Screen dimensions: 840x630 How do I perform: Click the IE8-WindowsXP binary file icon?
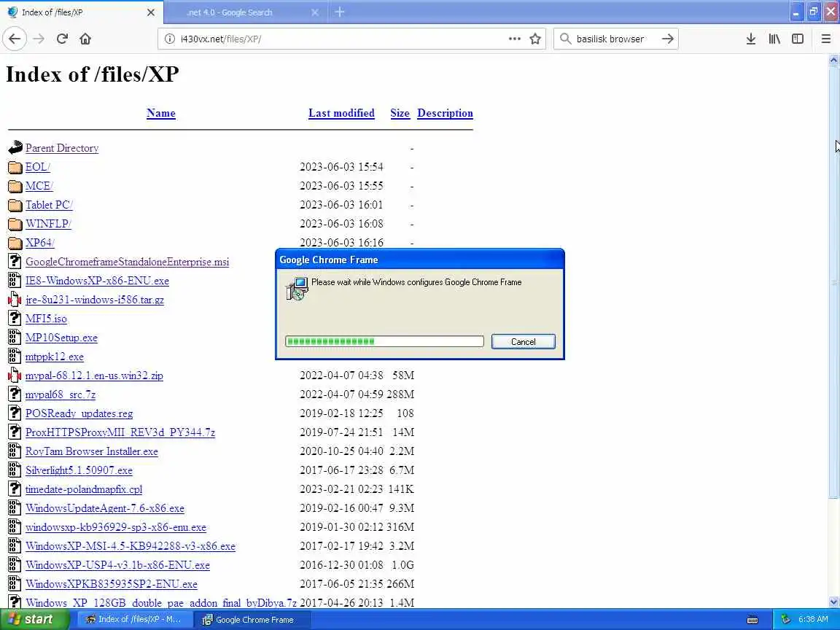click(x=15, y=280)
